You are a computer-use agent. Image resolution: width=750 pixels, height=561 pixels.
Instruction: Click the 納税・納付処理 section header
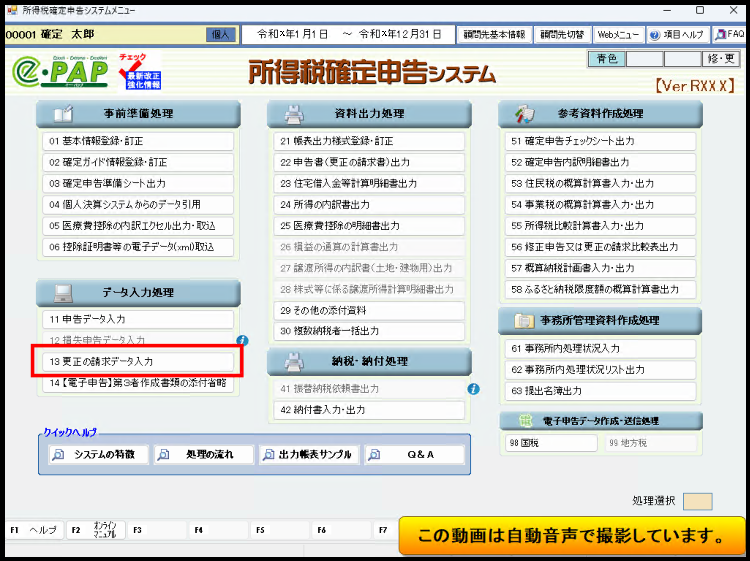click(x=369, y=362)
